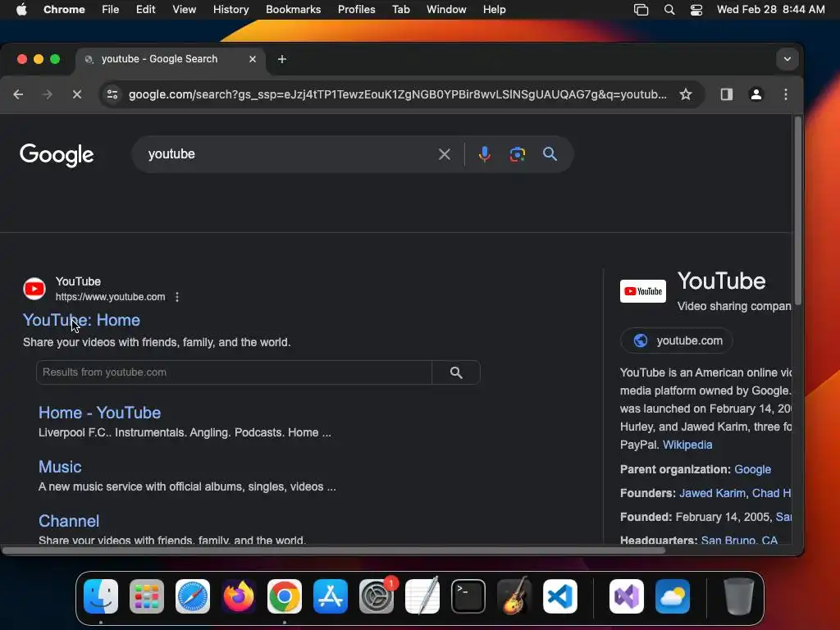Open Chrome profile avatar icon
840x630 pixels.
(756, 94)
